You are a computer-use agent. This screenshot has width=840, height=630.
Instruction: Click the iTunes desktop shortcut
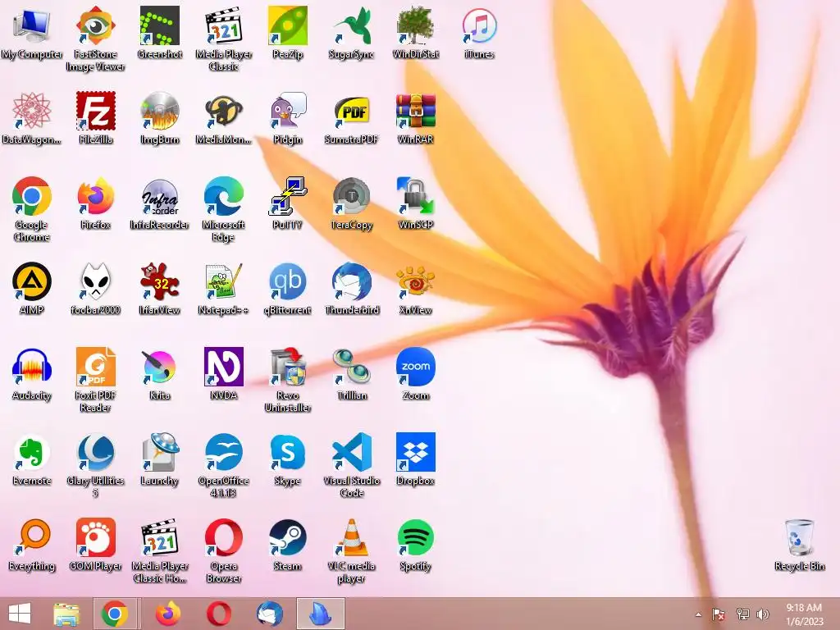[479, 25]
